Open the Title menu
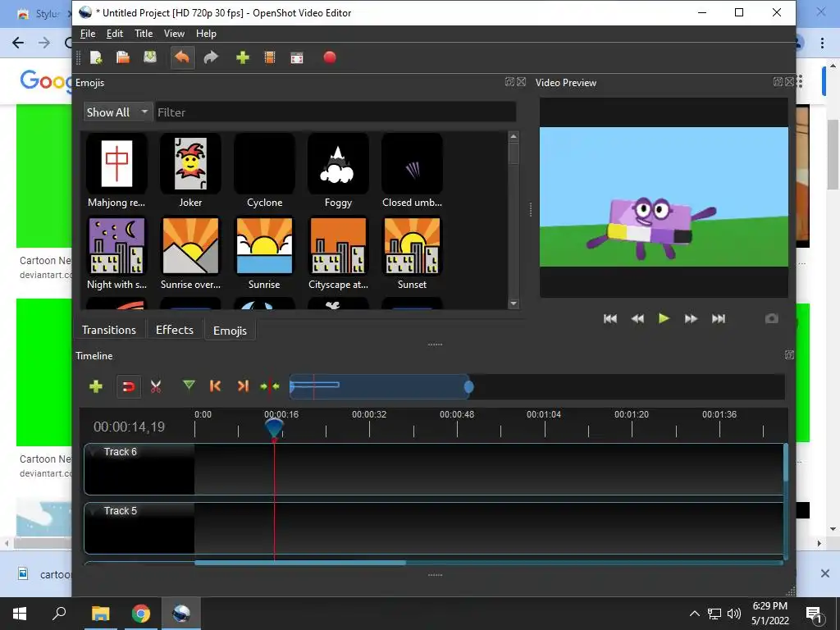Viewport: 840px width, 630px height. point(144,33)
